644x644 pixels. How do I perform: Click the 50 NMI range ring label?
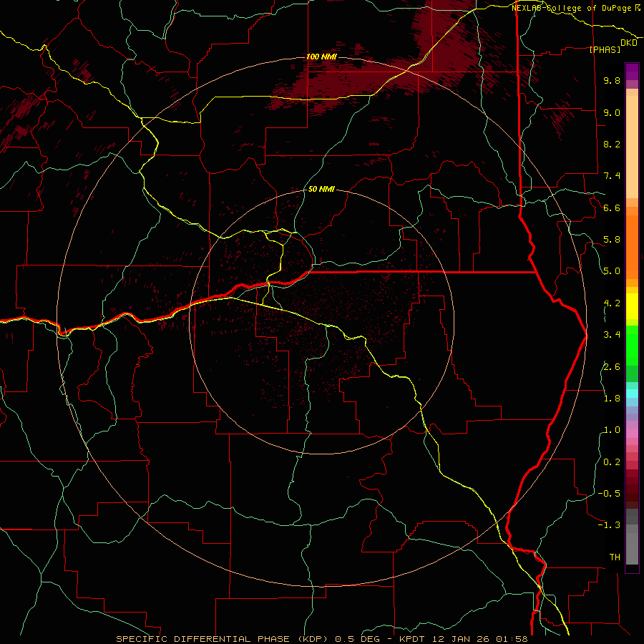pos(321,189)
